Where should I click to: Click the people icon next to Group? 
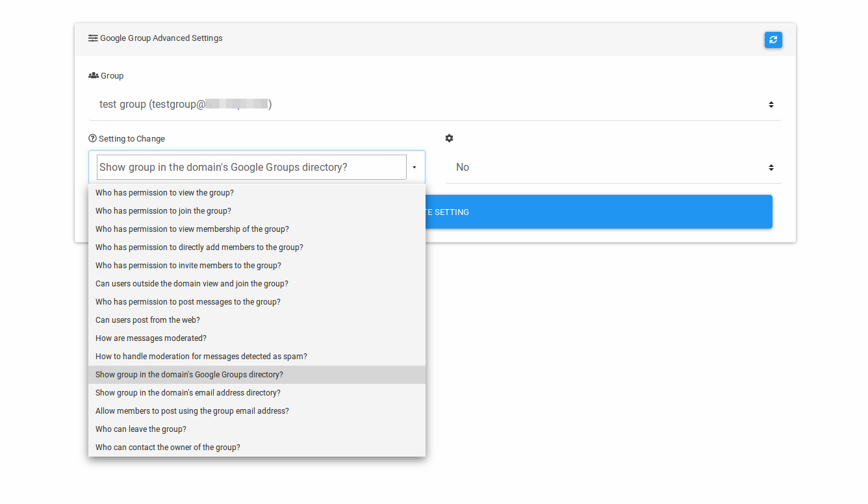tap(94, 75)
